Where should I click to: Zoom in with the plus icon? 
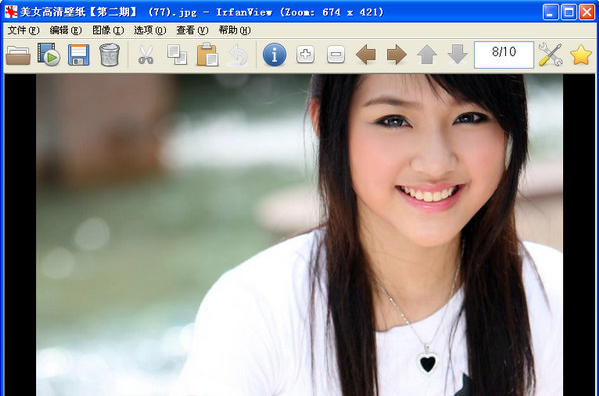[305, 55]
